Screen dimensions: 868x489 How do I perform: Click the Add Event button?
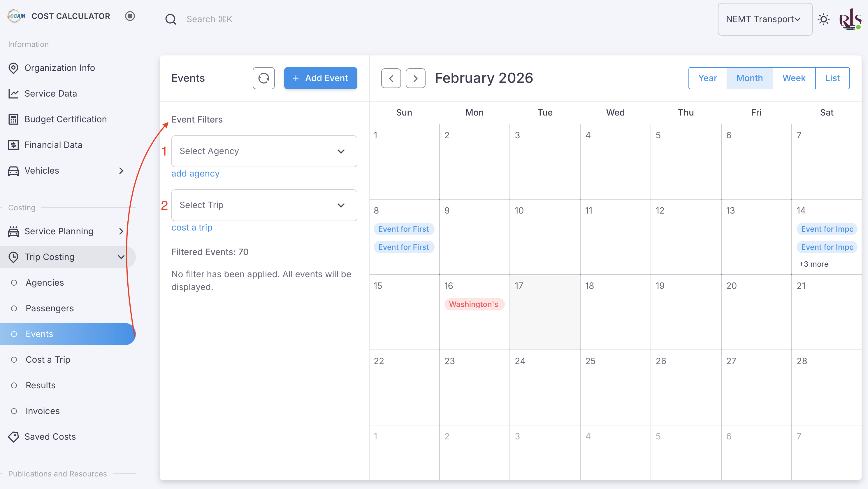(320, 78)
